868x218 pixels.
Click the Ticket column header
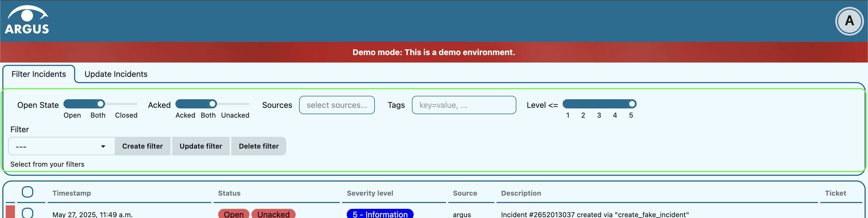coord(835,193)
